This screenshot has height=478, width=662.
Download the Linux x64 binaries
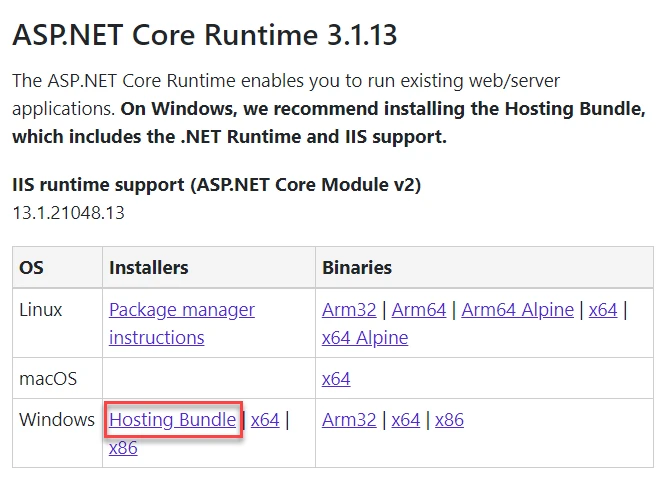click(603, 310)
